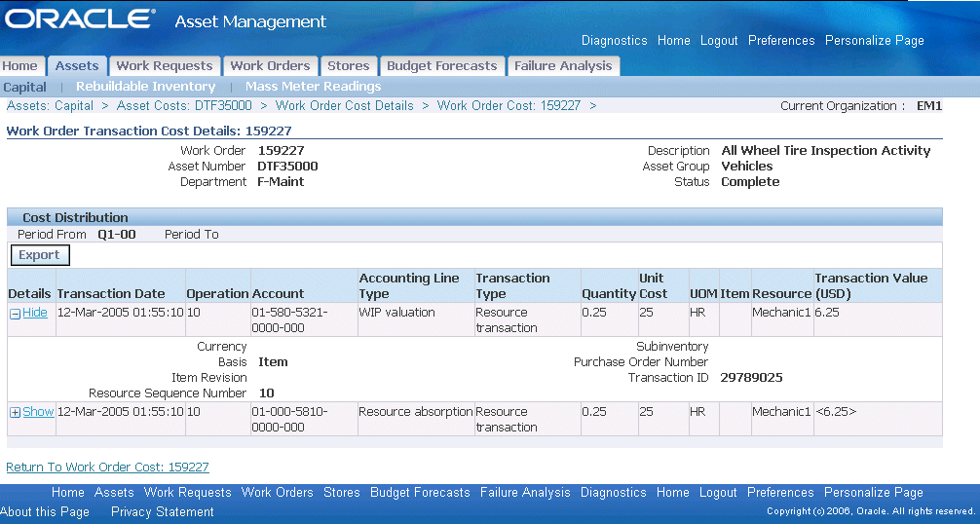Open Preferences in the top header
This screenshot has width=980, height=524.
[x=781, y=41]
